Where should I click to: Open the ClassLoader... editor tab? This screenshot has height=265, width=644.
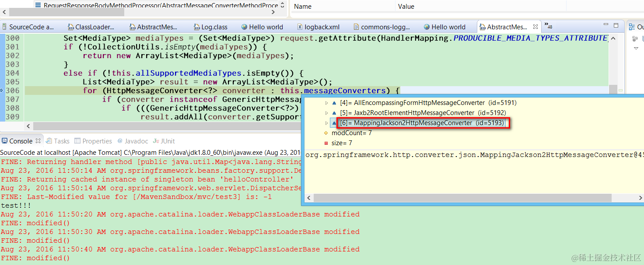(x=91, y=27)
